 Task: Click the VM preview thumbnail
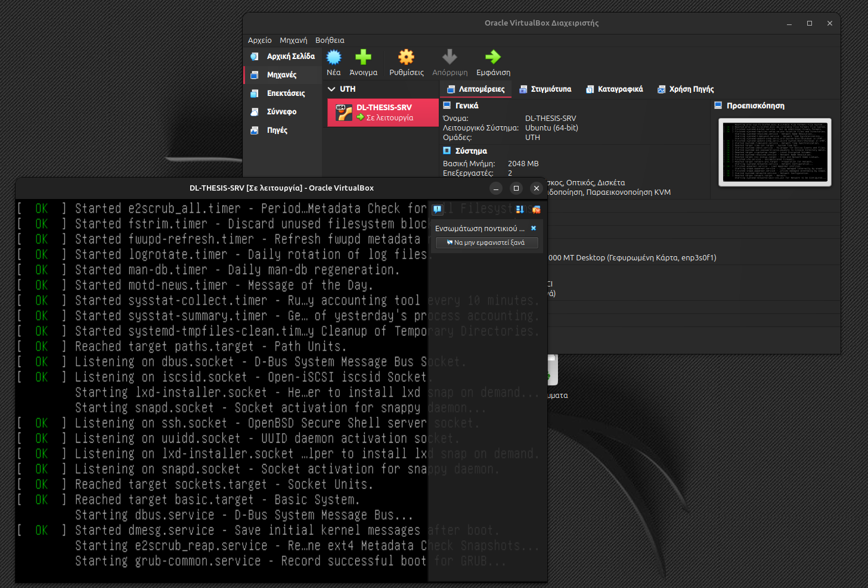[x=774, y=152]
